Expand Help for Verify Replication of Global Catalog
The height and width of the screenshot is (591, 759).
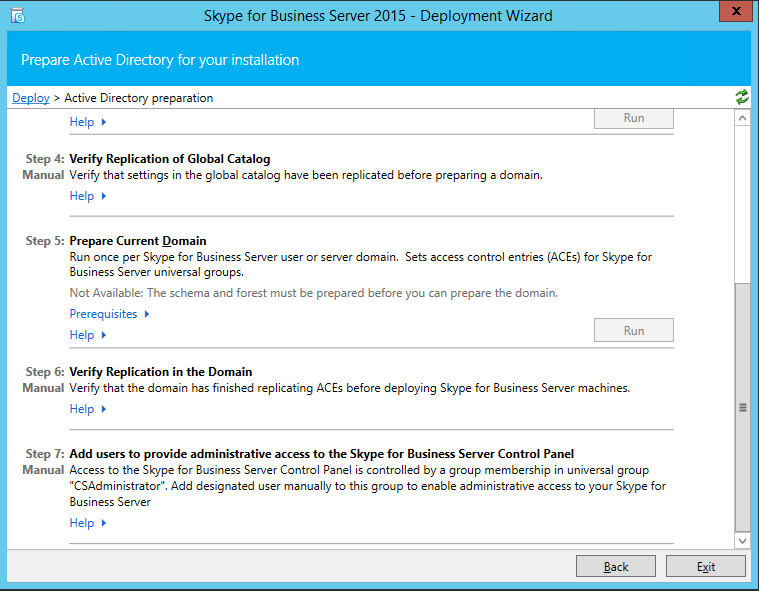pyautogui.click(x=87, y=196)
